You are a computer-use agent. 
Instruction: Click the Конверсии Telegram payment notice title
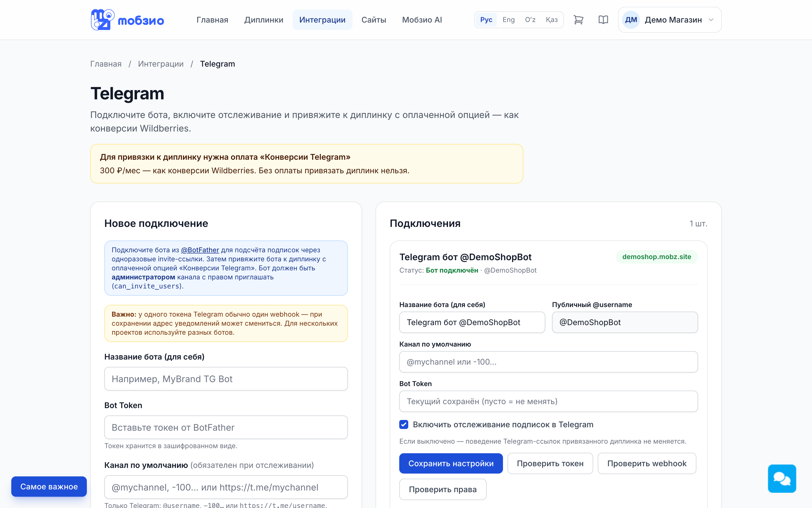225,157
